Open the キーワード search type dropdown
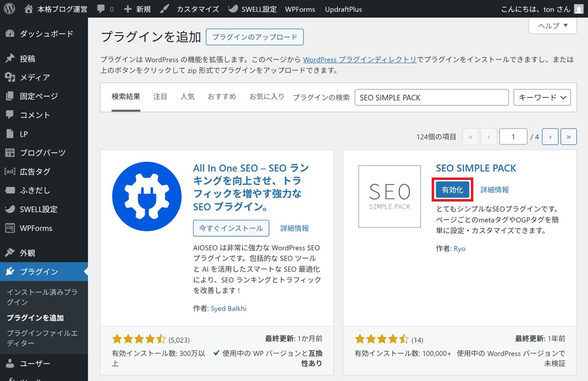The width and height of the screenshot is (588, 381). (x=542, y=97)
